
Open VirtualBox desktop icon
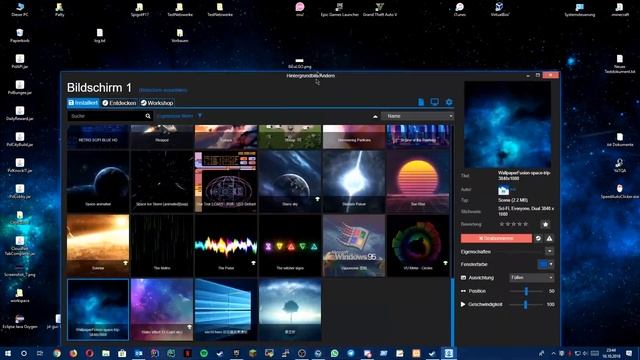click(499, 9)
